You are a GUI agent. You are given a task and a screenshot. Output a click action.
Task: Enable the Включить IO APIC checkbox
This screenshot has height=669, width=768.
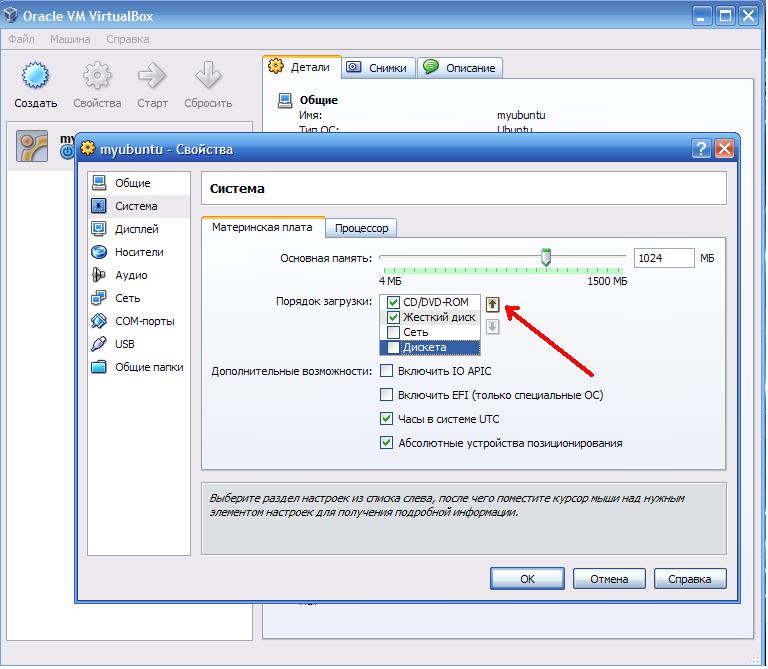tap(386, 371)
